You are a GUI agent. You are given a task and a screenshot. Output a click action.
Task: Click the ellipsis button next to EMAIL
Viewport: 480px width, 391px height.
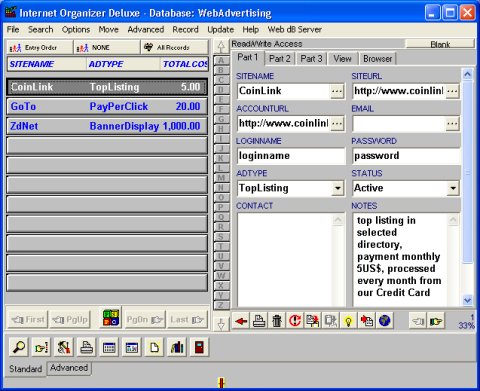(x=452, y=124)
